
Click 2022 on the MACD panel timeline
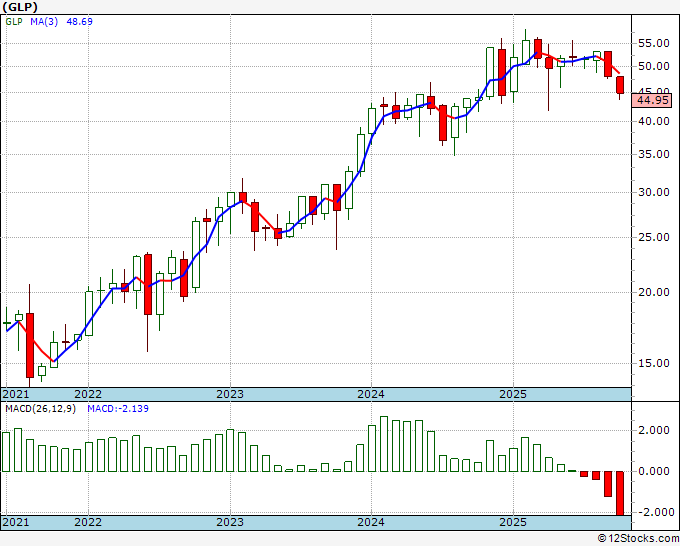click(x=88, y=522)
